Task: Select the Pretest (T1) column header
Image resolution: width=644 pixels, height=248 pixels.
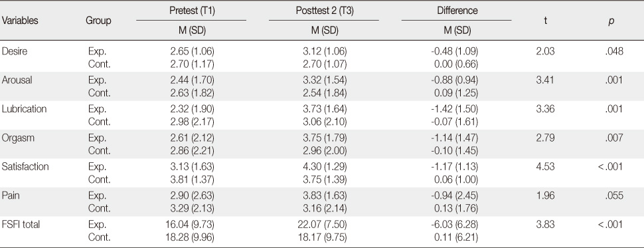Action: point(193,11)
